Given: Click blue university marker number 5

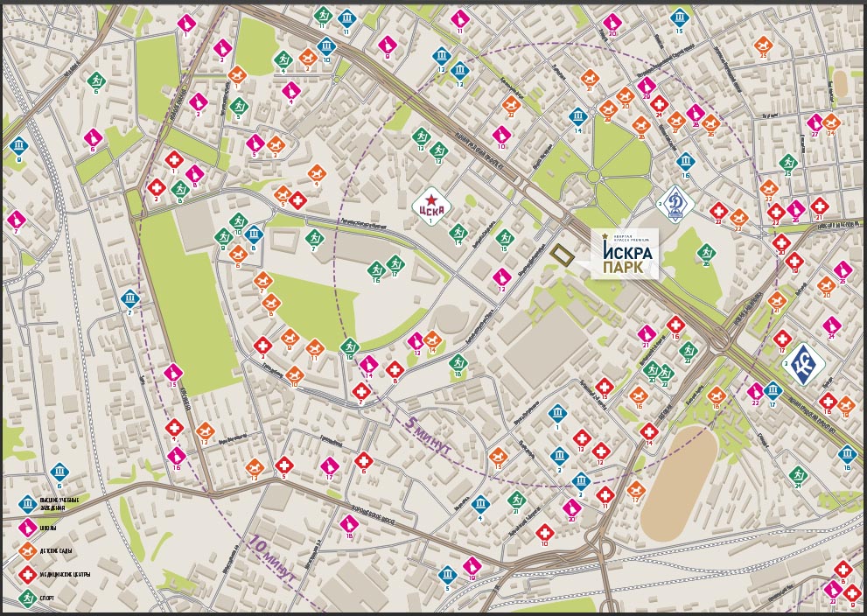Looking at the screenshot, I should [448, 575].
